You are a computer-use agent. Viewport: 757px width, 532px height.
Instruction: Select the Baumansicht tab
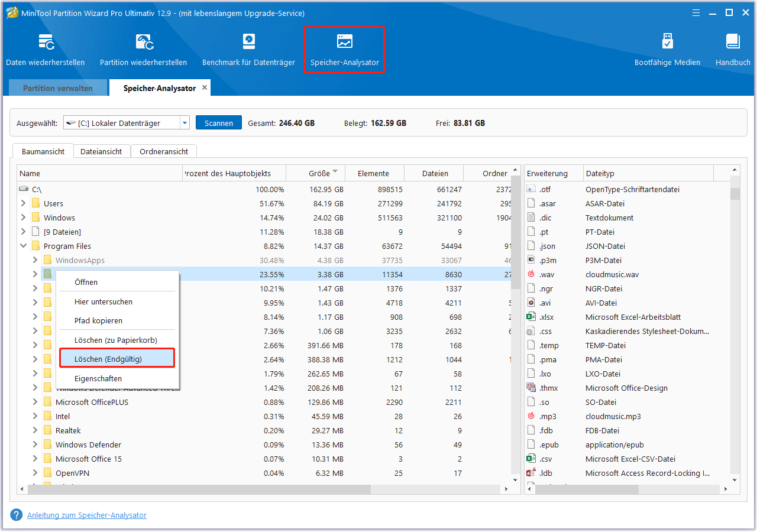43,151
